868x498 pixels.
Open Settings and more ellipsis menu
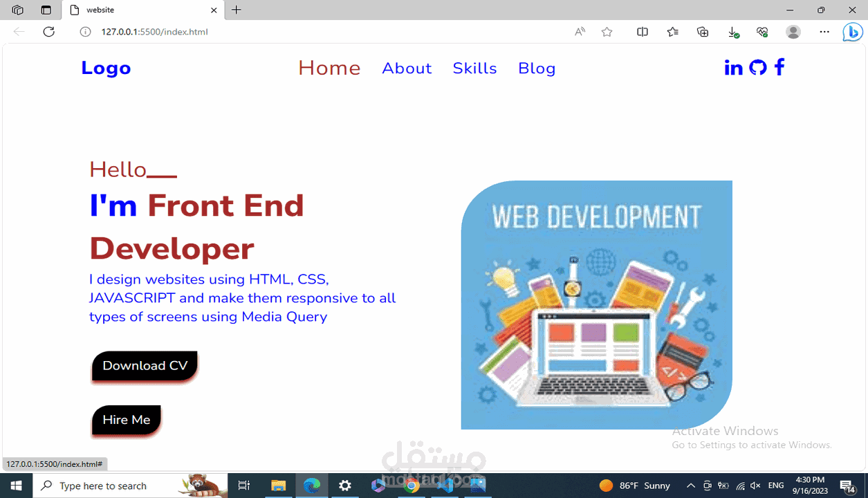pyautogui.click(x=824, y=32)
